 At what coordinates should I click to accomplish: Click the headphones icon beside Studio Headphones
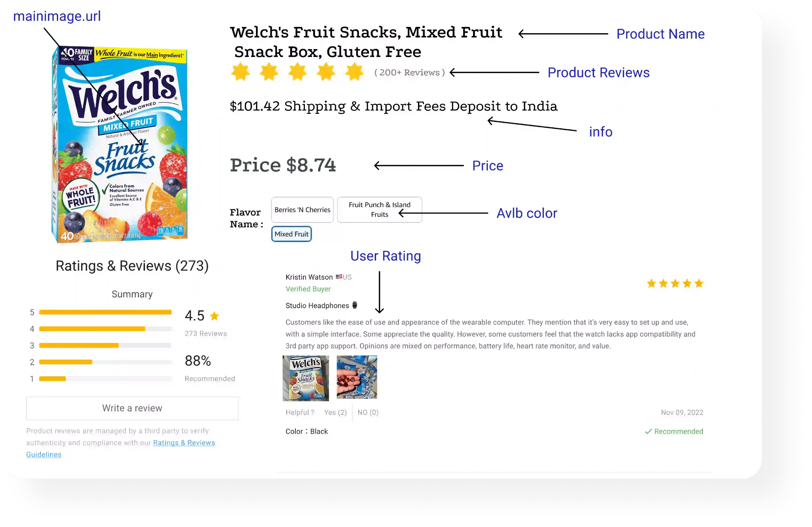click(355, 305)
